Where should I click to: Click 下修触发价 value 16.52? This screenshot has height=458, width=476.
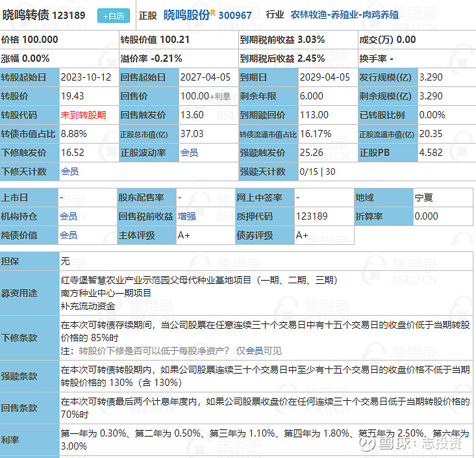pos(72,153)
